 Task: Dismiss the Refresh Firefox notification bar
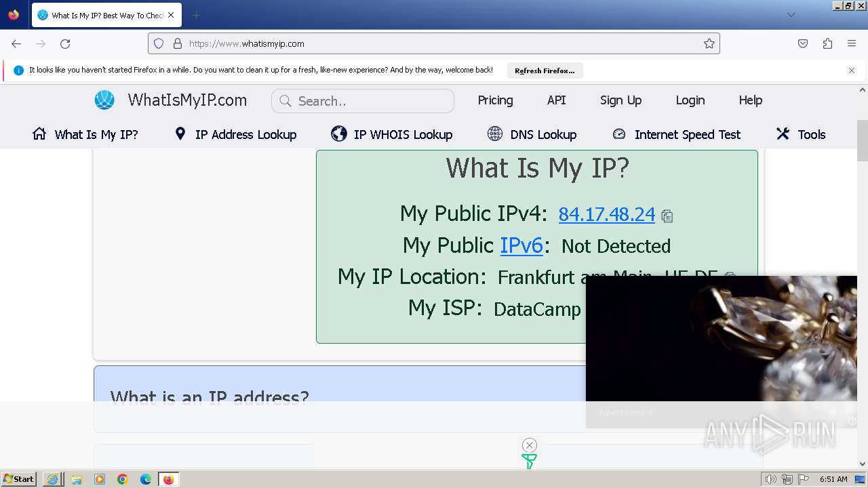click(852, 70)
